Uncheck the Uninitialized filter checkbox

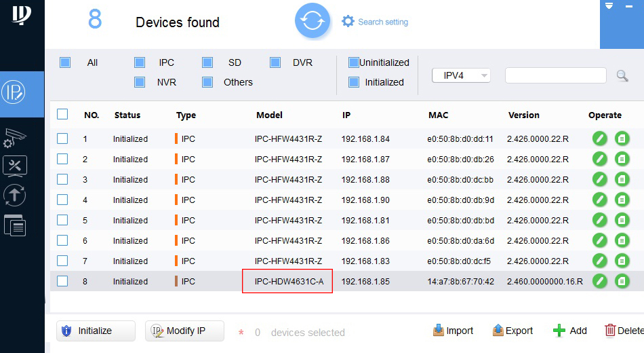[x=353, y=62]
